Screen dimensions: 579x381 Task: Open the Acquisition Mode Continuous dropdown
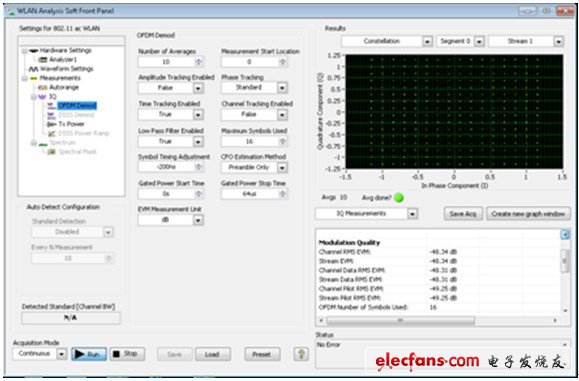pos(62,354)
